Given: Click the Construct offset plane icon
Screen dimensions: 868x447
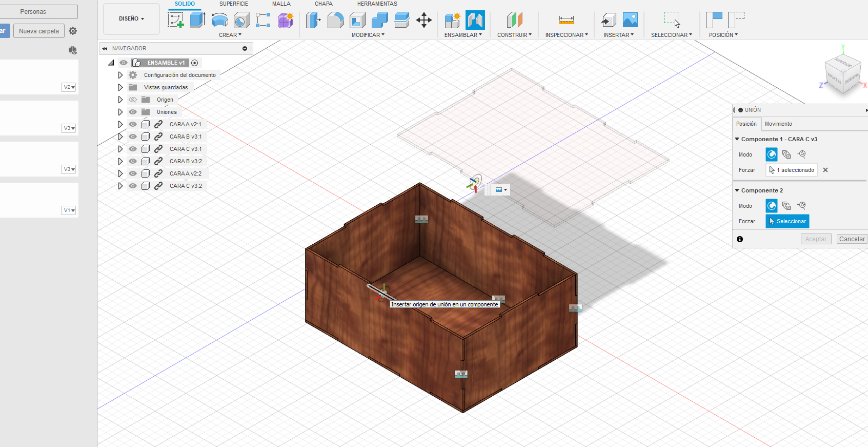Looking at the screenshot, I should (x=514, y=20).
